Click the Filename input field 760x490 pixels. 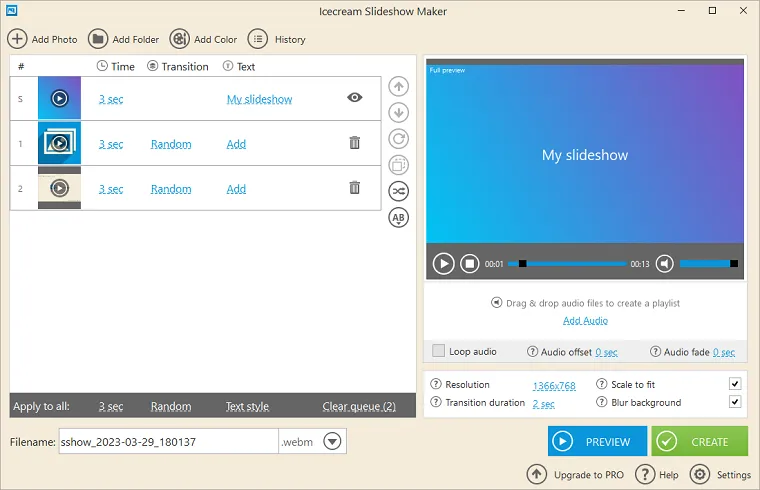click(169, 442)
